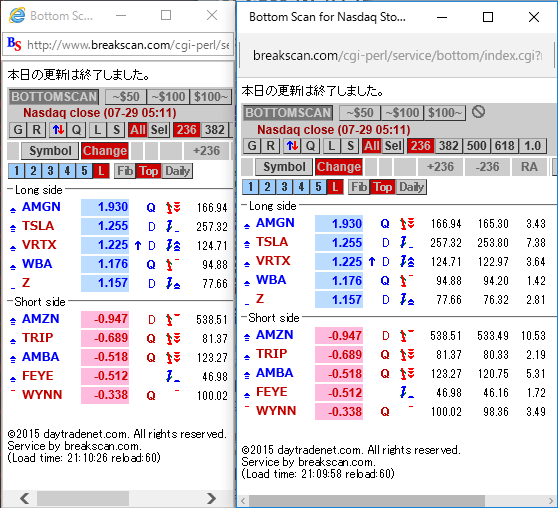Viewport: 558px width, 508px height.
Task: Toggle the S filter in right window
Action: (x=350, y=146)
